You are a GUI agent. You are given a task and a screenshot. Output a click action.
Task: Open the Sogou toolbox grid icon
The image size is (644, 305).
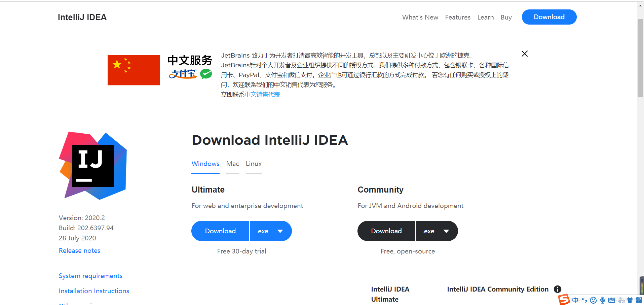[639, 300]
